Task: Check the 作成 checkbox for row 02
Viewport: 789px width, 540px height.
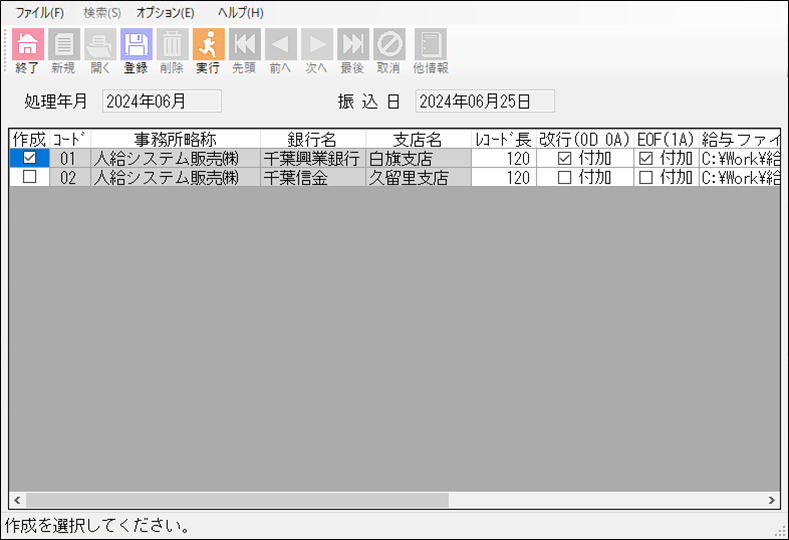Action: [x=29, y=177]
